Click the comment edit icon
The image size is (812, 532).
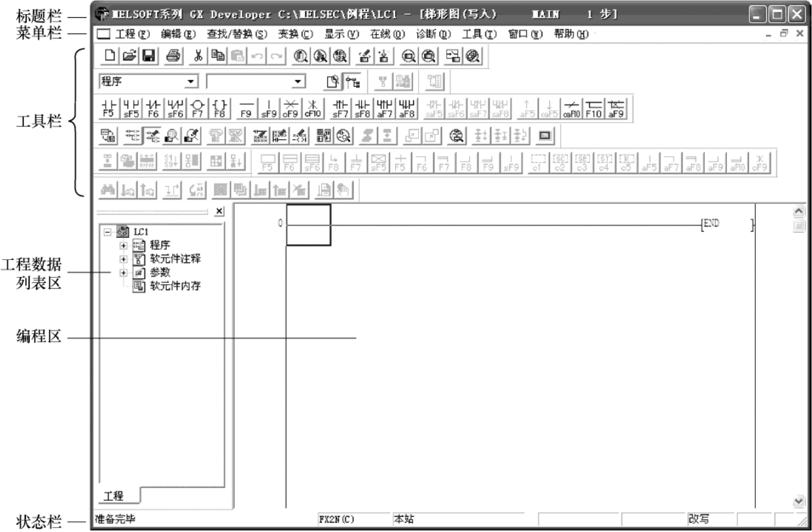click(260, 135)
